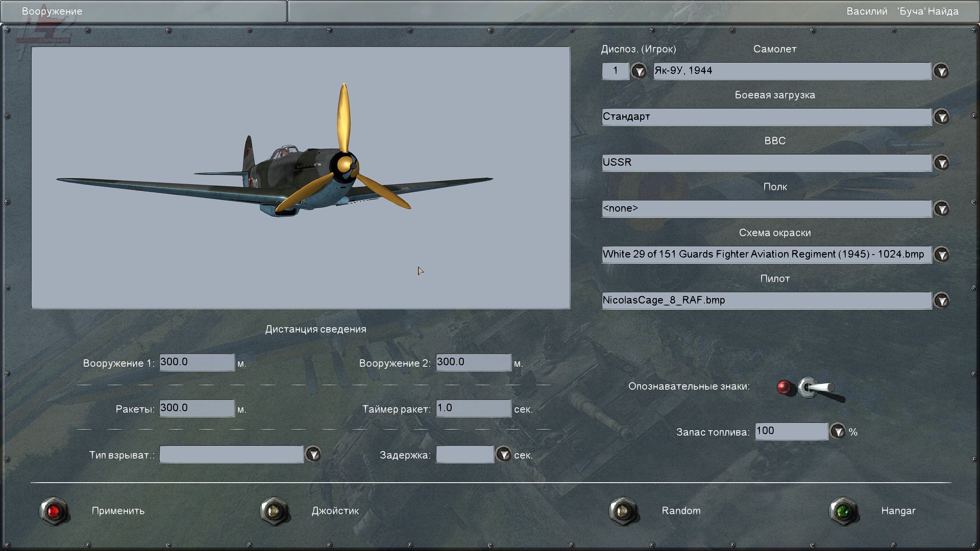Screen dimensions: 980x551
Task: Click the Hangar text label
Action: tap(898, 511)
